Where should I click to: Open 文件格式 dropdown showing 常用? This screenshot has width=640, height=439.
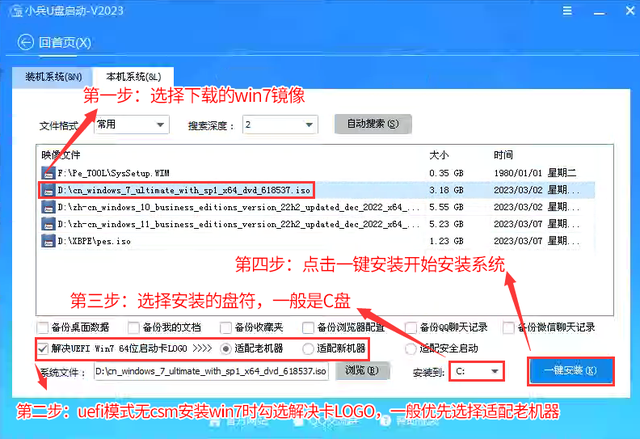[x=131, y=124]
